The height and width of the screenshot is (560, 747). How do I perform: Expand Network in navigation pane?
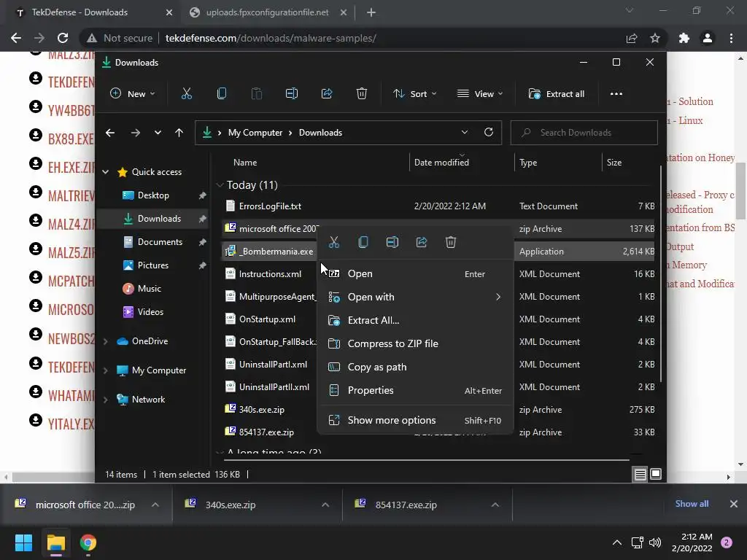(x=105, y=400)
